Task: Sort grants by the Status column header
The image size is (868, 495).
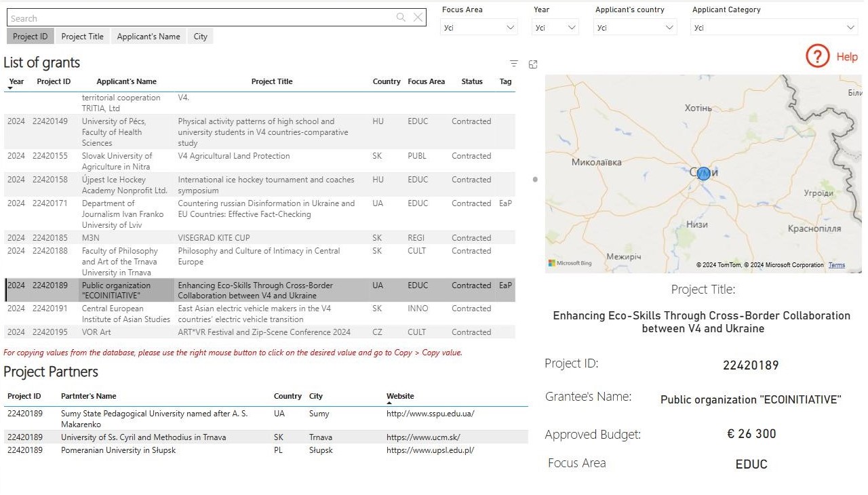Action: coord(472,81)
